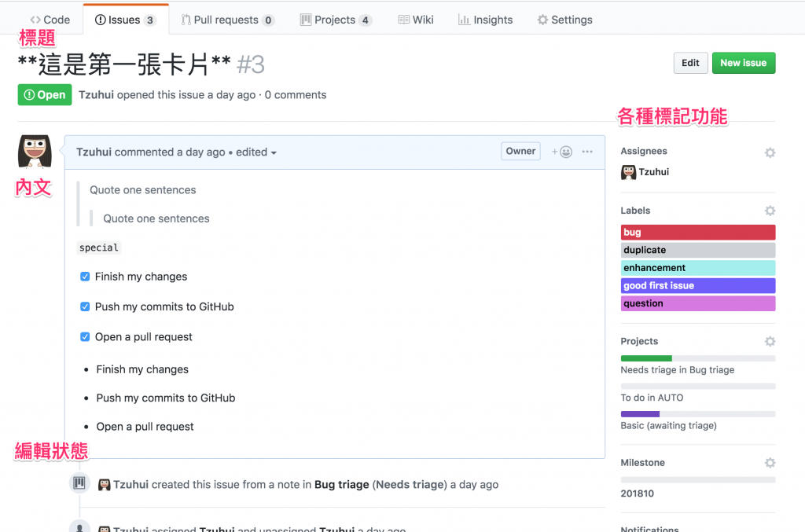Viewport: 805px width, 532px height.
Task: Select the gray duplicate label
Action: (x=698, y=250)
